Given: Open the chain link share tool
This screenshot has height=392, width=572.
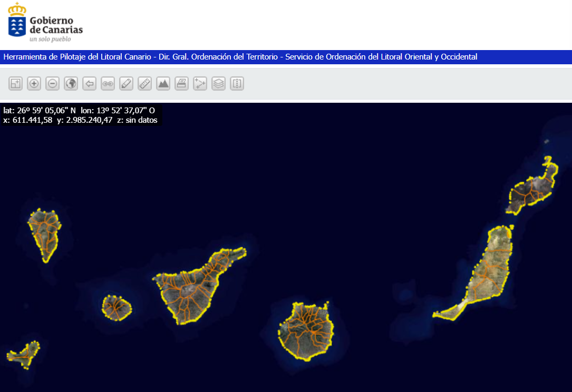Looking at the screenshot, I should tap(108, 83).
